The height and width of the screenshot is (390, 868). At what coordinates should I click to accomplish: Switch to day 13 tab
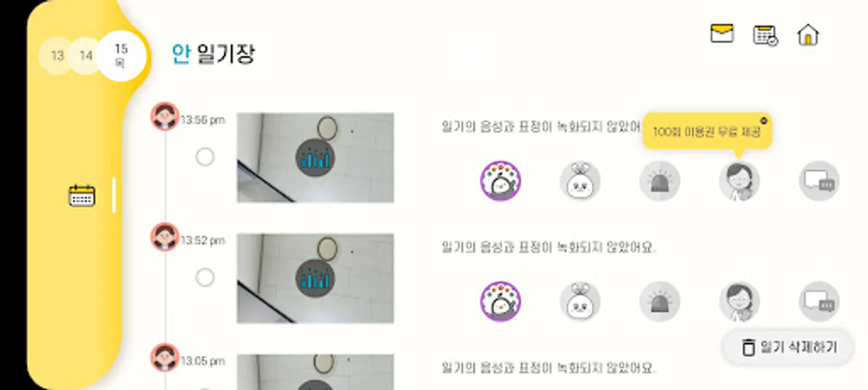[x=57, y=55]
